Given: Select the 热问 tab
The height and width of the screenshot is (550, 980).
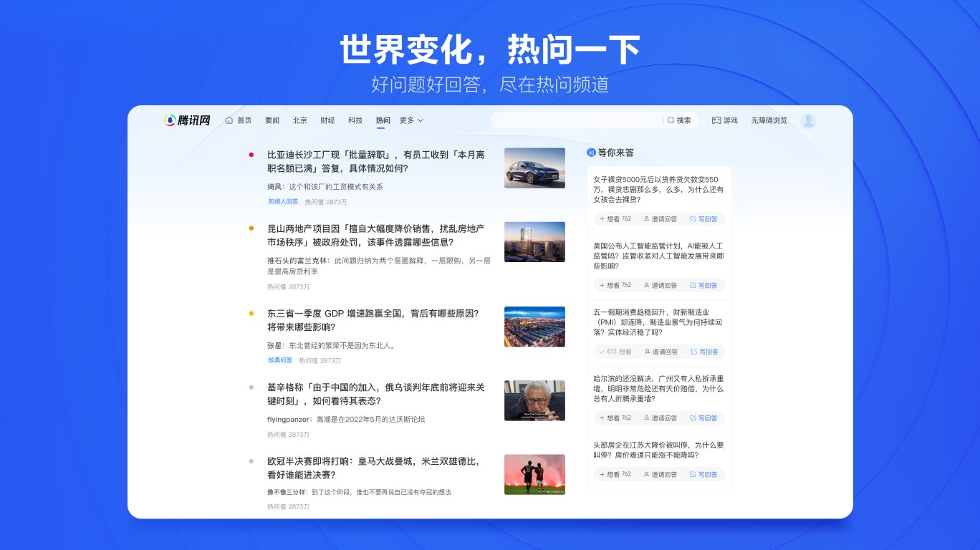Looking at the screenshot, I should [383, 120].
